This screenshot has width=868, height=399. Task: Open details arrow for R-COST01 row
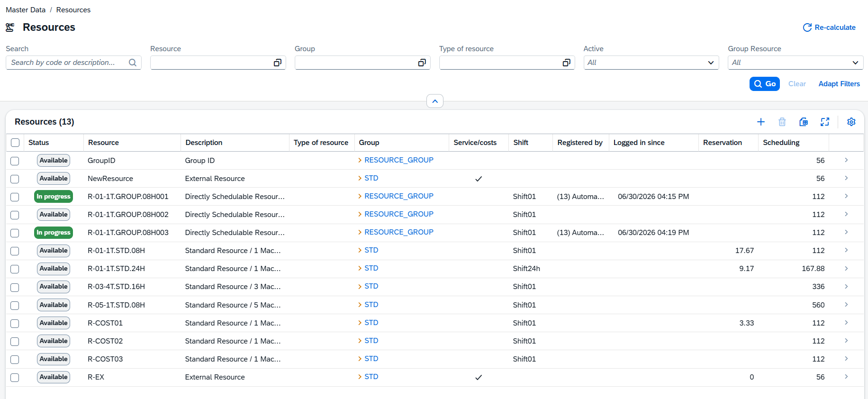pos(846,323)
